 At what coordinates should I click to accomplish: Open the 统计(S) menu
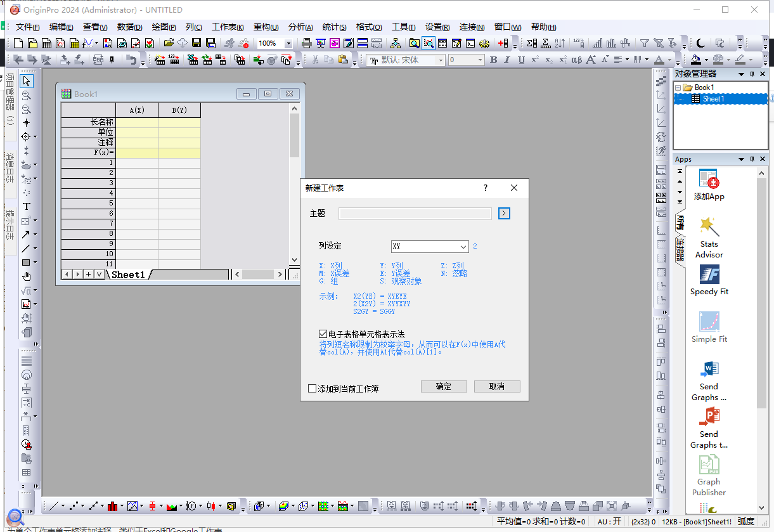coord(334,27)
